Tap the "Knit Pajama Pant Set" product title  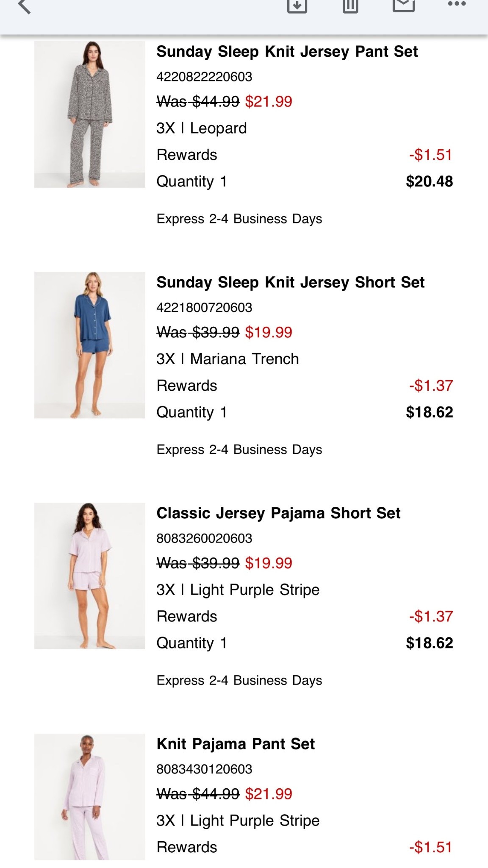(x=236, y=744)
